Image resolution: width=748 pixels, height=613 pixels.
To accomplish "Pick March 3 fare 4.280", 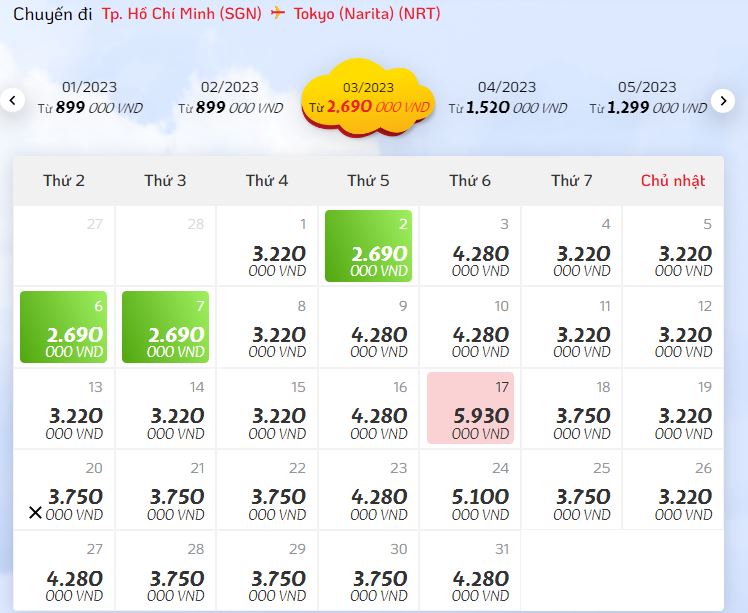I will coord(470,246).
